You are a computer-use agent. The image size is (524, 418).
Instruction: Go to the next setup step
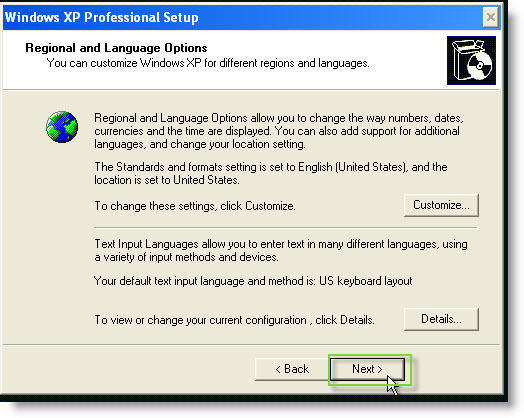click(x=367, y=369)
